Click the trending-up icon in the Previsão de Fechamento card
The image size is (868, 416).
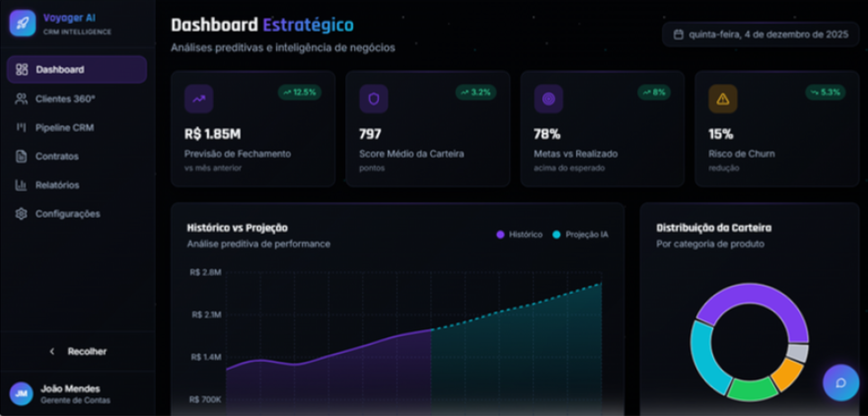pos(199,98)
